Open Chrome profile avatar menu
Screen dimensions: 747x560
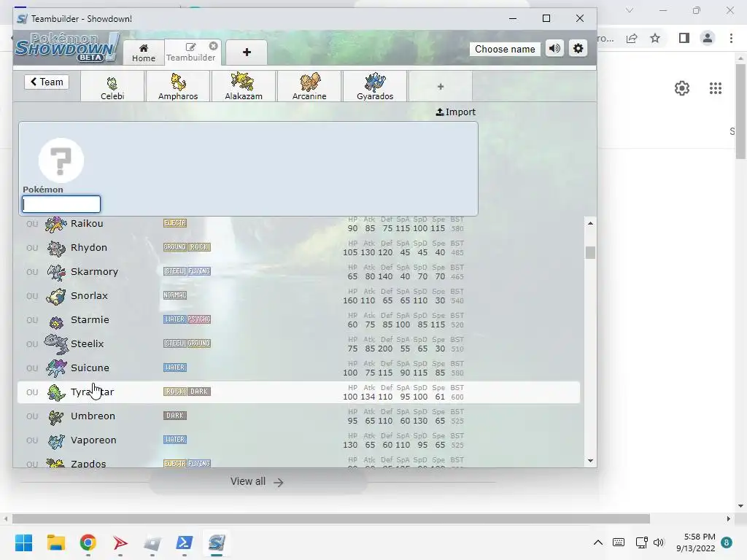pyautogui.click(x=708, y=38)
